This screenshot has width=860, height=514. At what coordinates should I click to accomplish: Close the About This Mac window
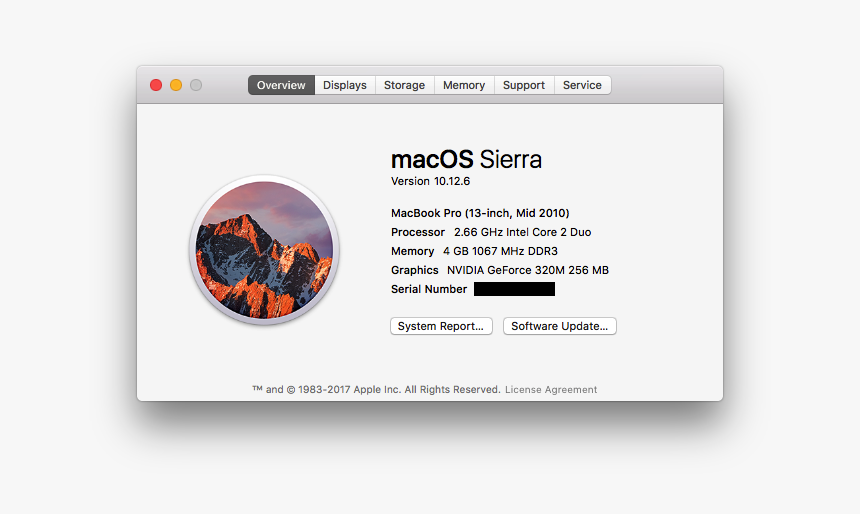156,85
